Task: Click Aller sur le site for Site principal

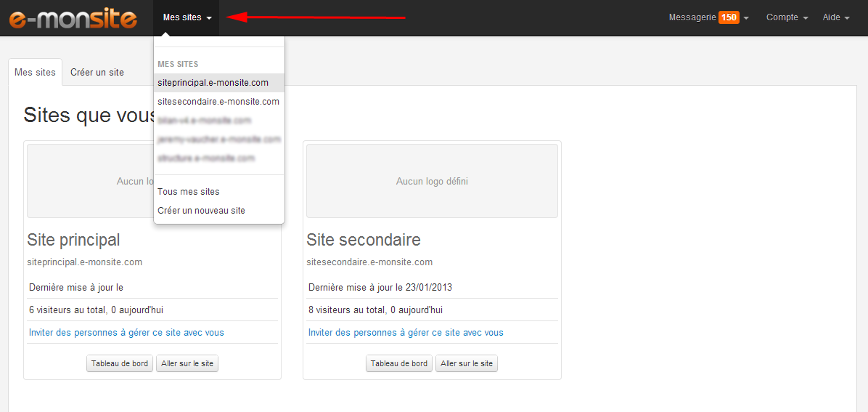Action: pos(188,364)
